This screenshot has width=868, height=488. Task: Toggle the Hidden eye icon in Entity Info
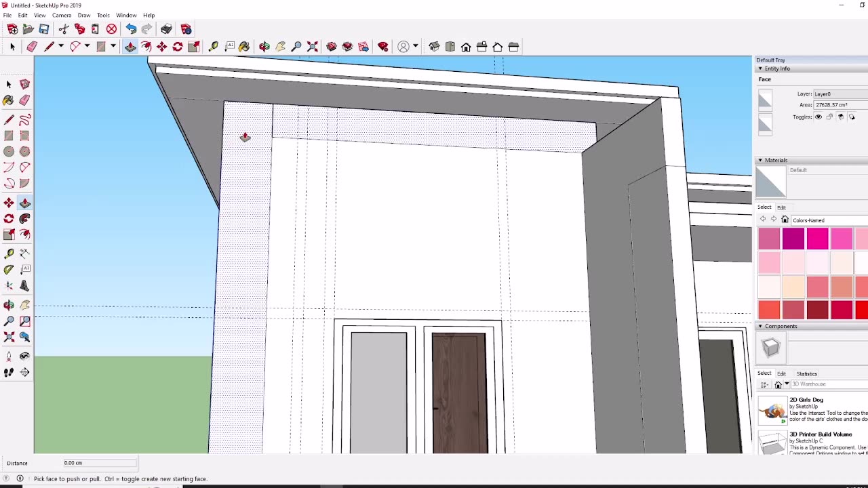818,117
